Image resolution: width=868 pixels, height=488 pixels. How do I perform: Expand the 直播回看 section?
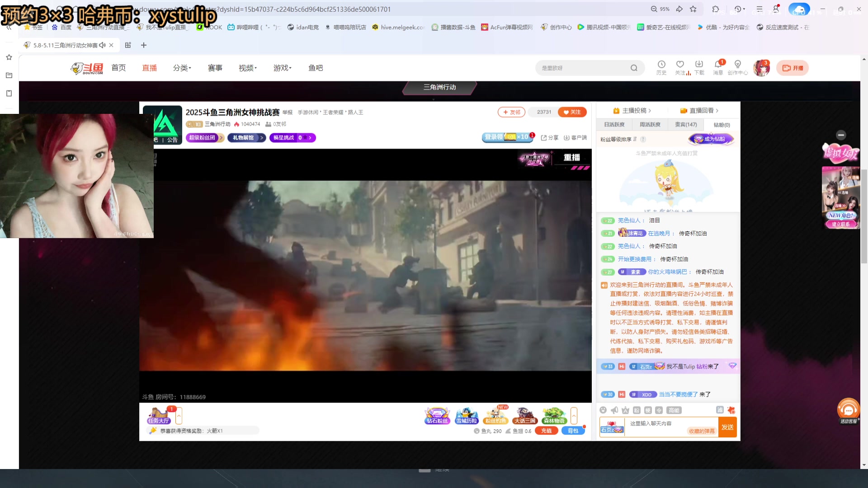[x=699, y=111]
